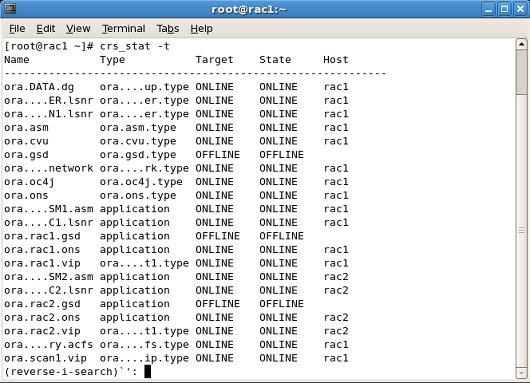The height and width of the screenshot is (383, 530).
Task: Click OFFLINE target in the ora.gsd row
Action: (x=218, y=154)
